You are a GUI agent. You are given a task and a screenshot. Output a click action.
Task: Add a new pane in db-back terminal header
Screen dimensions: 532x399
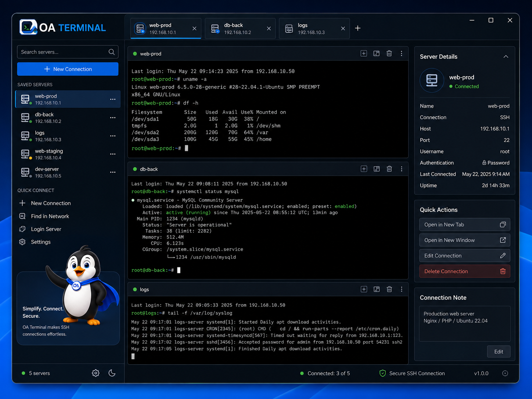point(364,169)
